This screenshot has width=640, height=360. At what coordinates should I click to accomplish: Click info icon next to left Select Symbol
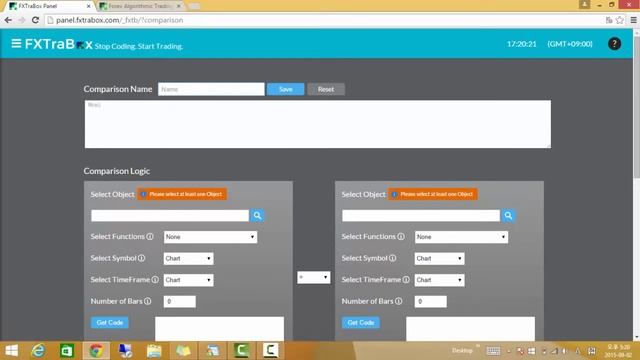[x=142, y=258]
